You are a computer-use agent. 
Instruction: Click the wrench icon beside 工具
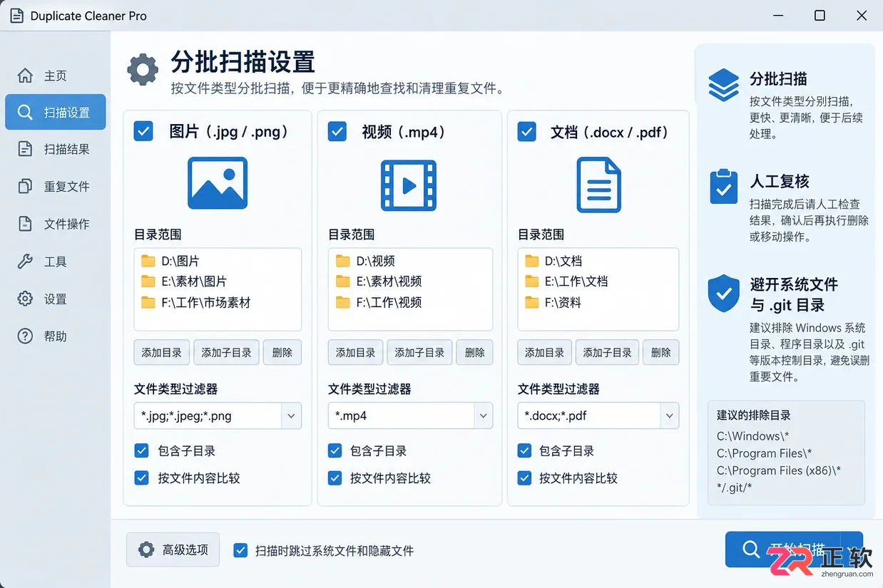click(25, 262)
